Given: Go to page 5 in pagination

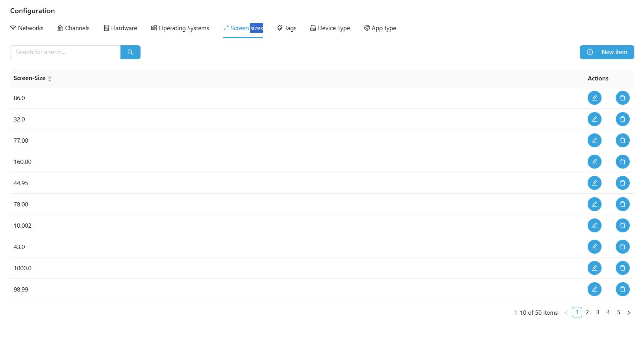Looking at the screenshot, I should coord(619,312).
